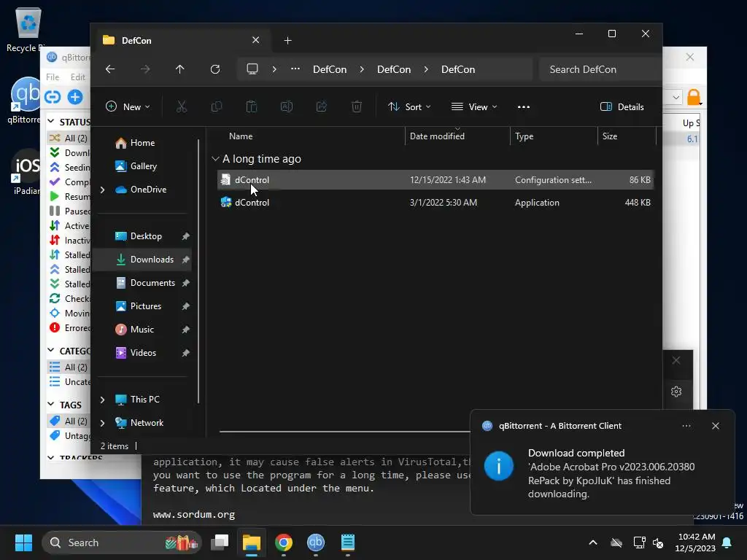Viewport: 747px width, 560px height.
Task: Open the View dropdown
Action: [x=474, y=106]
